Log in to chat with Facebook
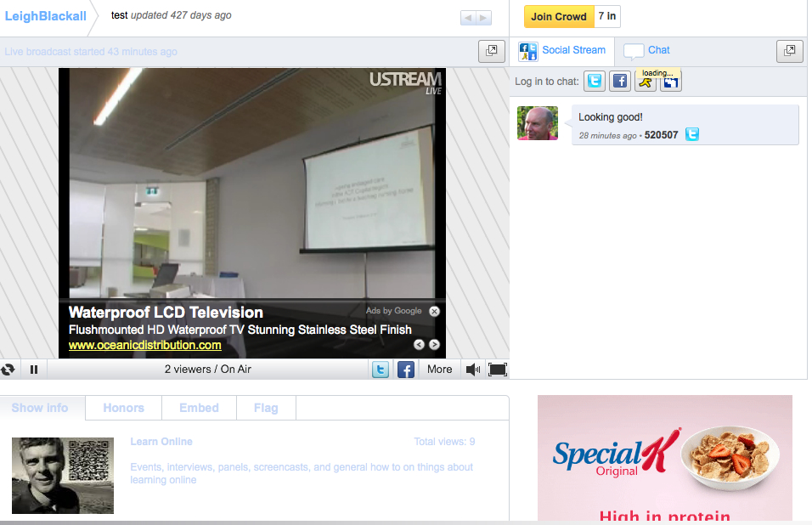 [x=620, y=82]
